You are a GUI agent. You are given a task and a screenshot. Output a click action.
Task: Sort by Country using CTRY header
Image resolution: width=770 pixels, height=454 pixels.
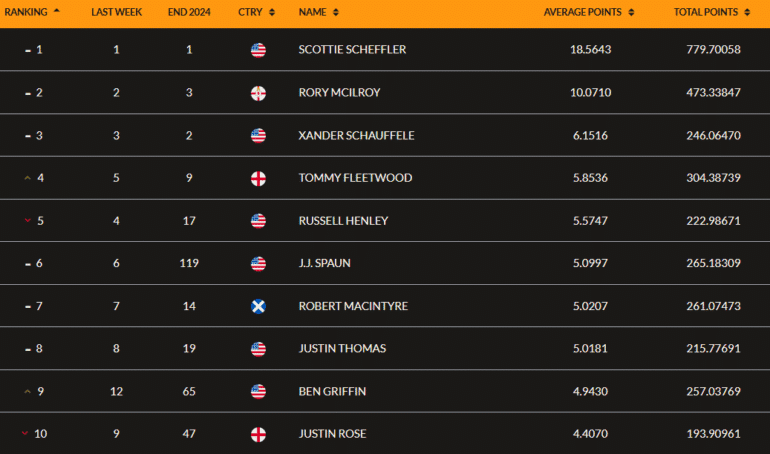pyautogui.click(x=255, y=13)
